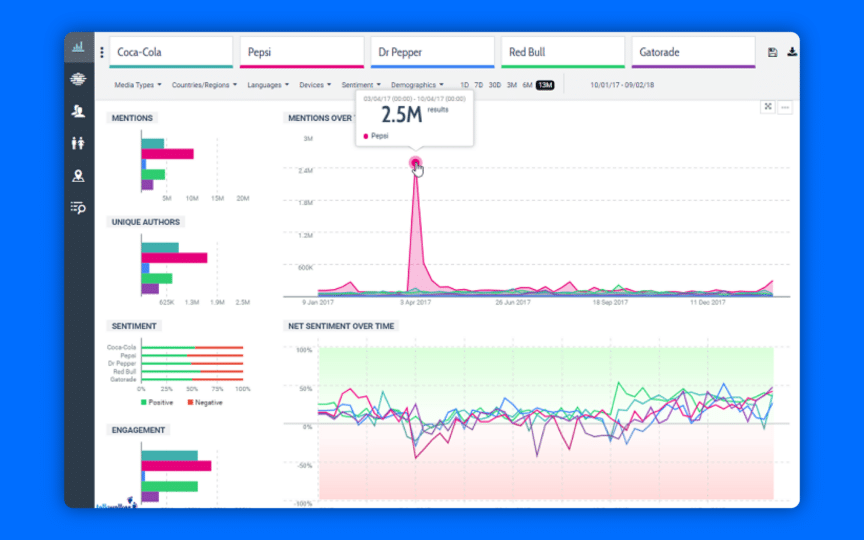864x540 pixels.
Task: Expand the Languages dropdown filter
Action: 268,85
